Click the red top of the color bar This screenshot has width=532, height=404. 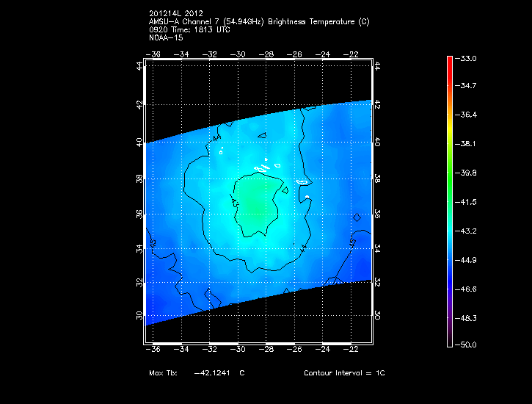(x=449, y=62)
